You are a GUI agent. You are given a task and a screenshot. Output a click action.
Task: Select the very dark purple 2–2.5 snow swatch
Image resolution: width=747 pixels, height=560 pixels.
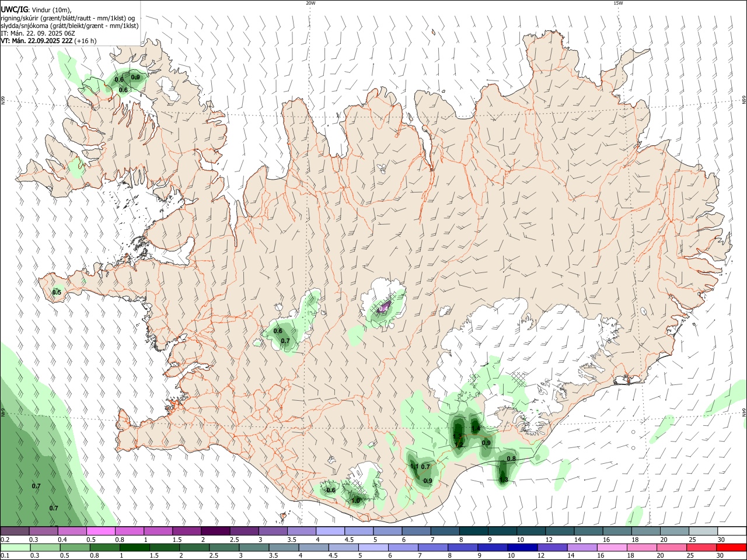215,531
